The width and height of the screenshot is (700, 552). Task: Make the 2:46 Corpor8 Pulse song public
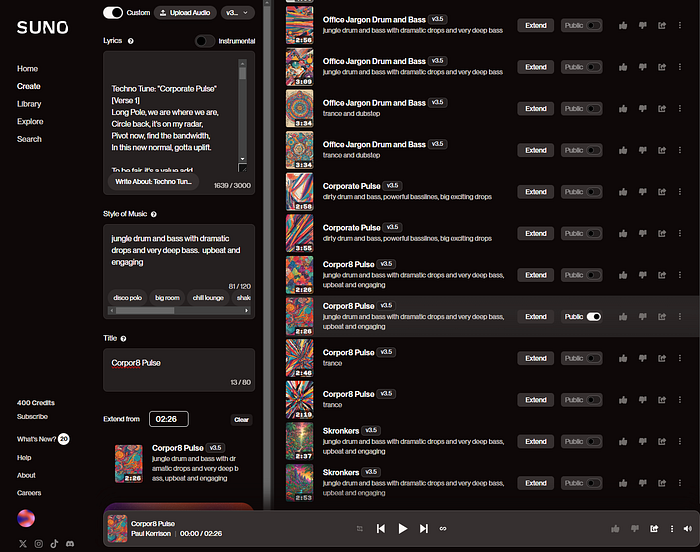click(x=593, y=358)
